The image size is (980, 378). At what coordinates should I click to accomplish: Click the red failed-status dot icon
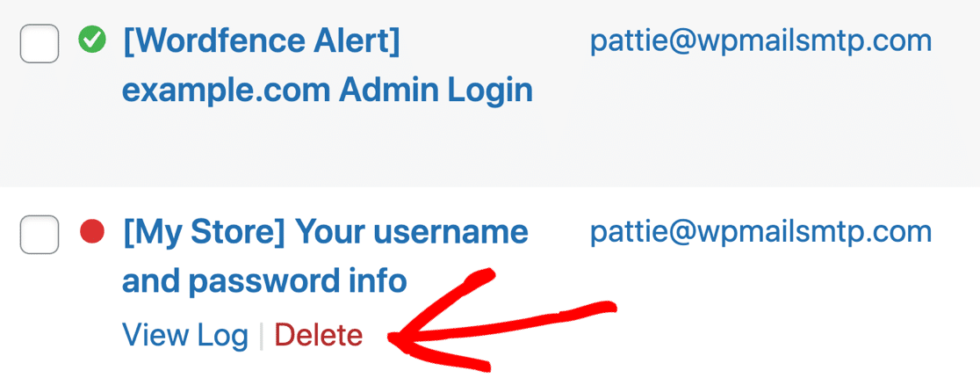pos(92,232)
